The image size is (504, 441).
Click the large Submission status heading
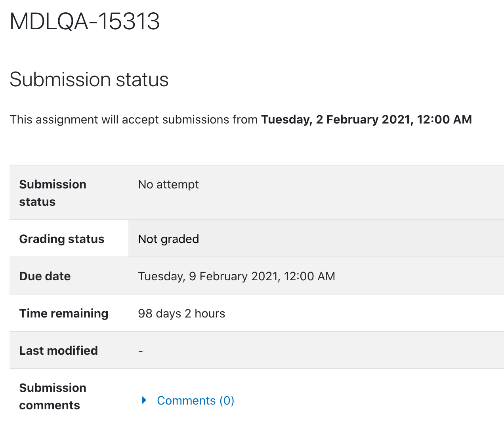point(89,80)
